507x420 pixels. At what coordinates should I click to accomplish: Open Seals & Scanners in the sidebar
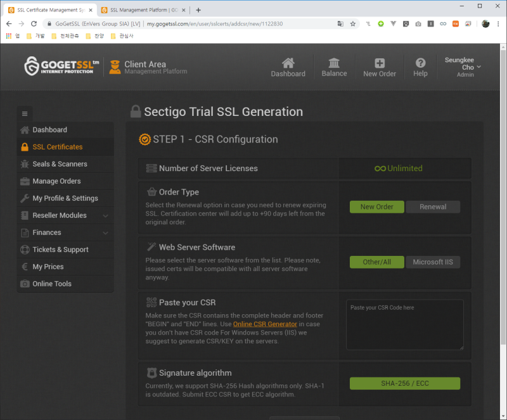click(x=65, y=164)
